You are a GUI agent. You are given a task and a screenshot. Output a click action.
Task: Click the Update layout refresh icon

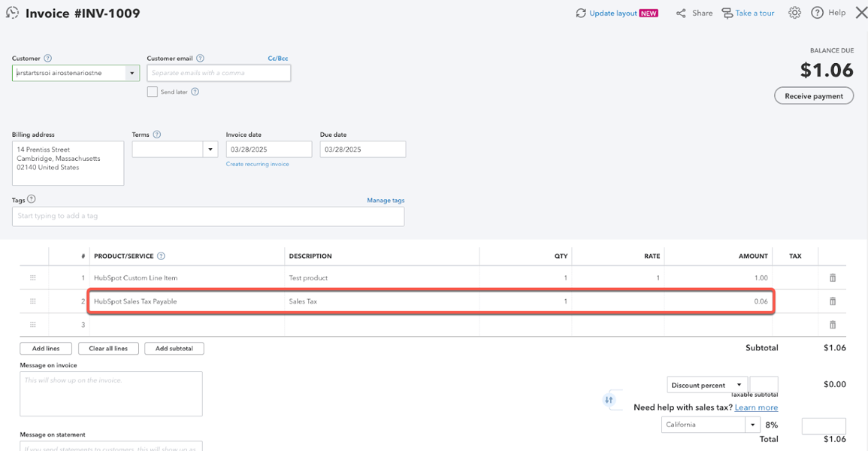[x=581, y=14]
